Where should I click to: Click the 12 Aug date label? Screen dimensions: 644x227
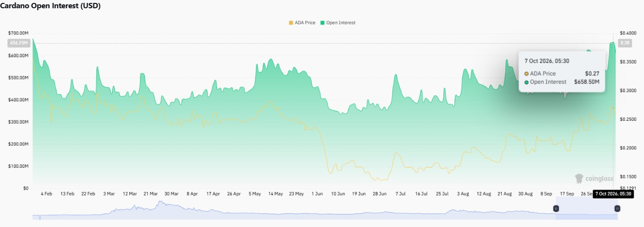pyautogui.click(x=484, y=194)
